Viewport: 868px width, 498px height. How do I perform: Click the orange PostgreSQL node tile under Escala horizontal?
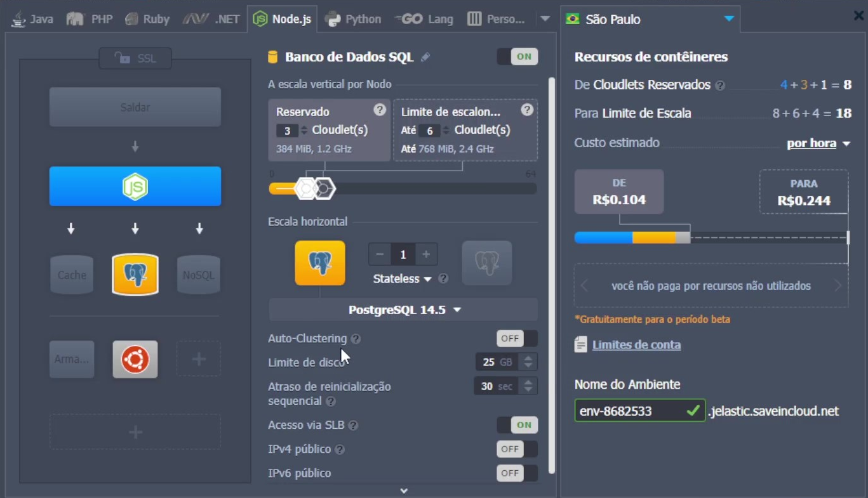320,263
